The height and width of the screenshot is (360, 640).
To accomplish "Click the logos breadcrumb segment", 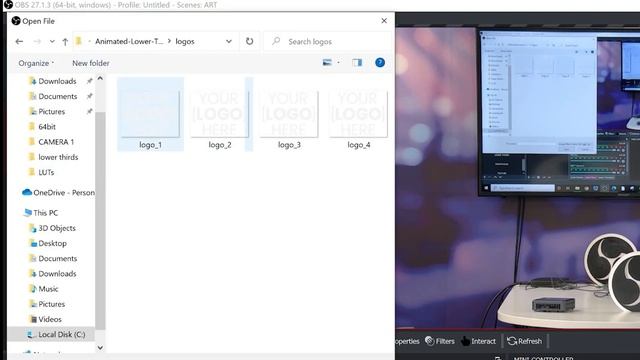I will [185, 42].
